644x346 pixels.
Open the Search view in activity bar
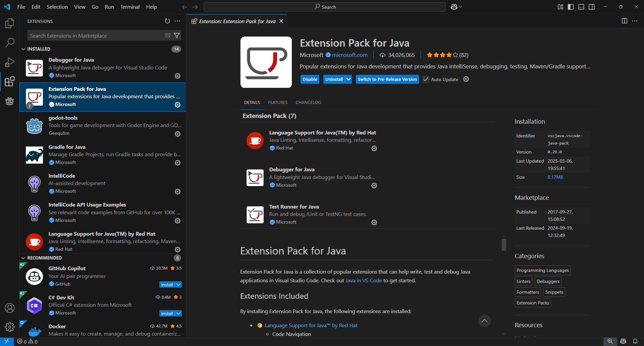(x=10, y=43)
